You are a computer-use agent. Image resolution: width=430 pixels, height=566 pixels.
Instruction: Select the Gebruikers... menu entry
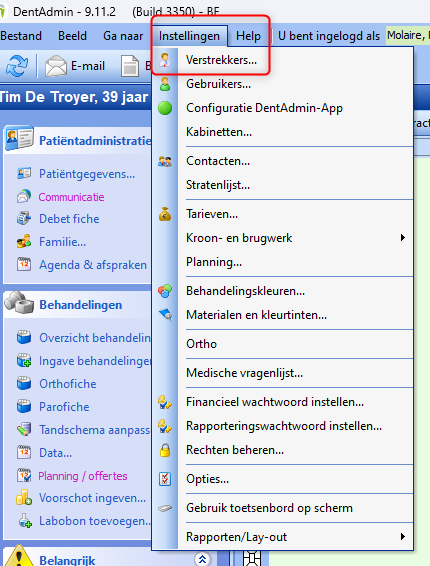[x=282, y=84]
